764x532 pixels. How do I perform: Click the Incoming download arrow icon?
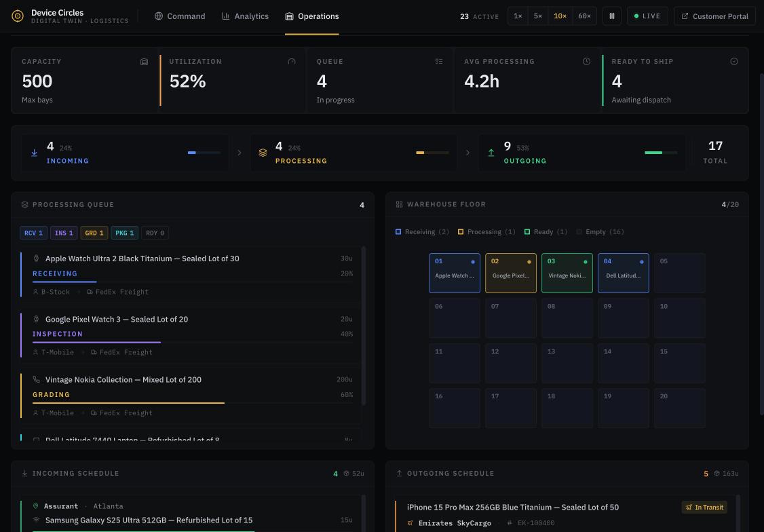coord(34,153)
